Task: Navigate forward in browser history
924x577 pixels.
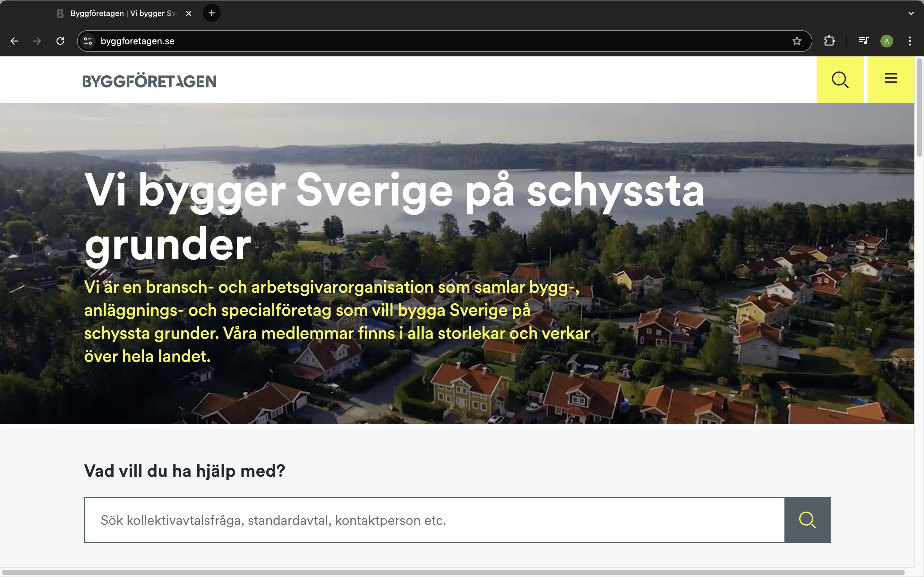Action: tap(37, 41)
